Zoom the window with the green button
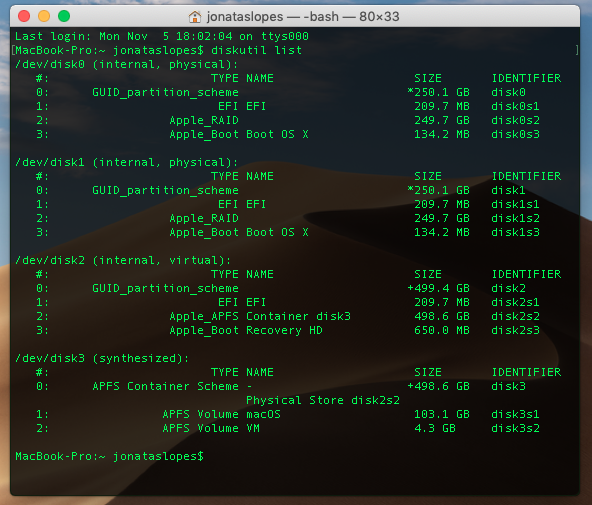592x505 pixels. [64, 16]
